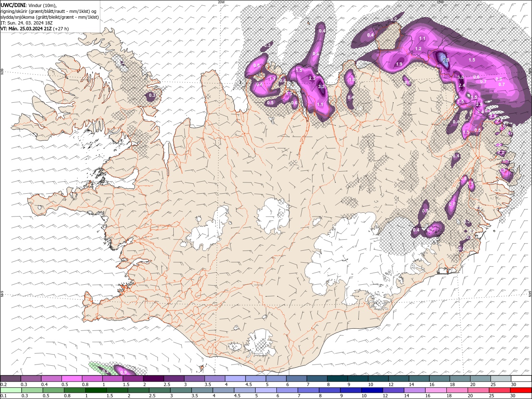Click the '3.0' precipitation value on the map
Screen dimensions: 532x399
click(461, 78)
